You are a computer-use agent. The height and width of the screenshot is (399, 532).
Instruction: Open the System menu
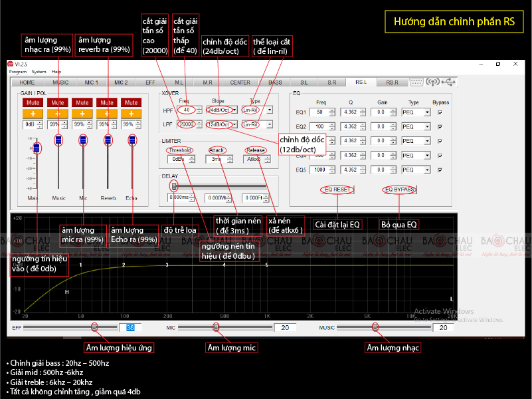(x=39, y=72)
